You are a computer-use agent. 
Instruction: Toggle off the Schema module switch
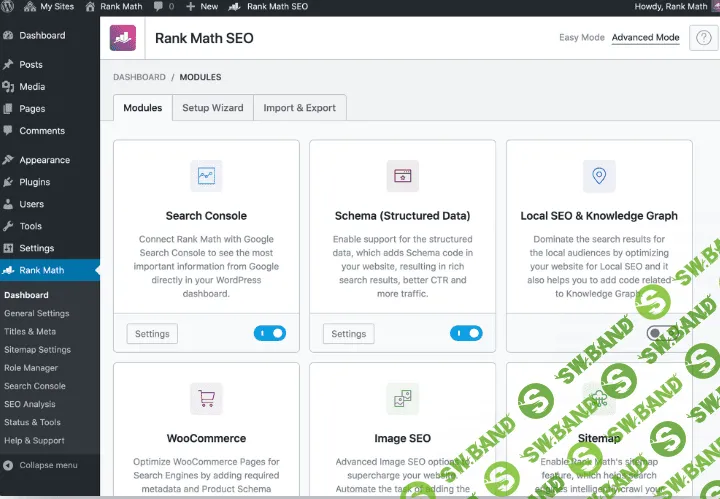point(466,333)
